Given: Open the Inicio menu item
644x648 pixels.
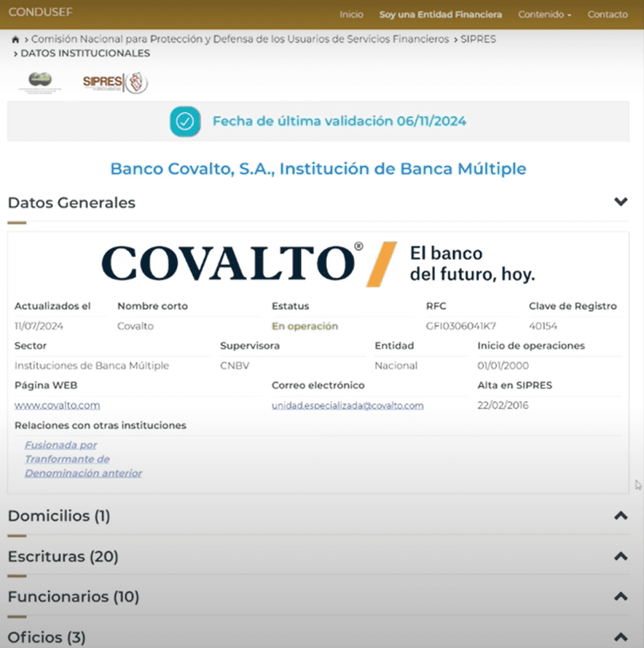Looking at the screenshot, I should pos(351,15).
